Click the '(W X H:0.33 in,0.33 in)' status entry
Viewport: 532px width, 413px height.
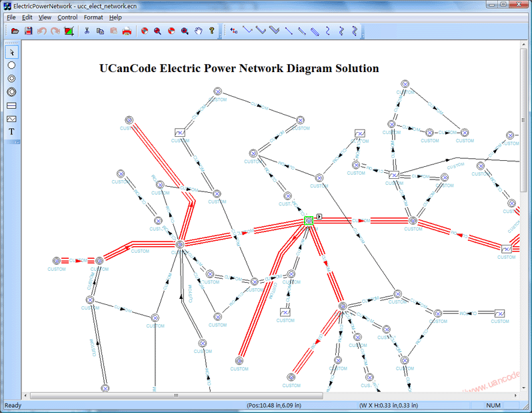click(x=389, y=405)
